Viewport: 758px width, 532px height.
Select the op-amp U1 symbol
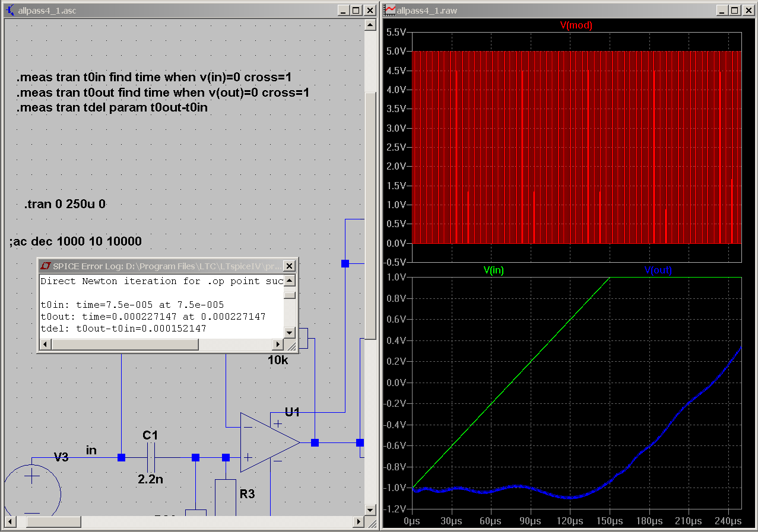point(270,442)
